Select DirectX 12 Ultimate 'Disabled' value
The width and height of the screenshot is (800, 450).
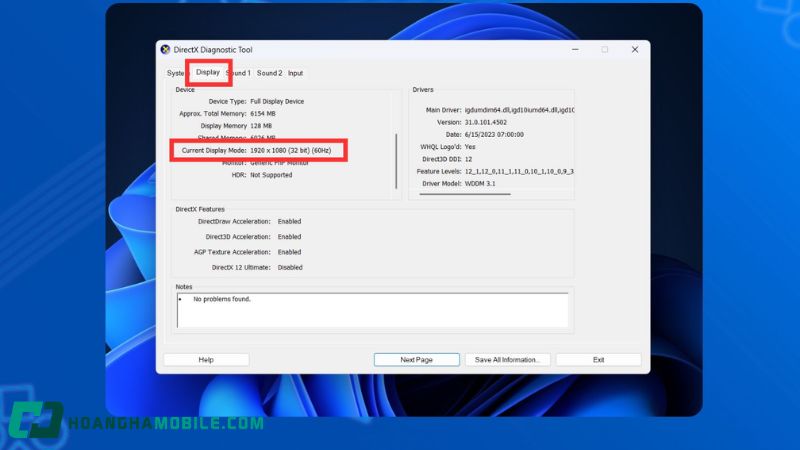coord(290,267)
